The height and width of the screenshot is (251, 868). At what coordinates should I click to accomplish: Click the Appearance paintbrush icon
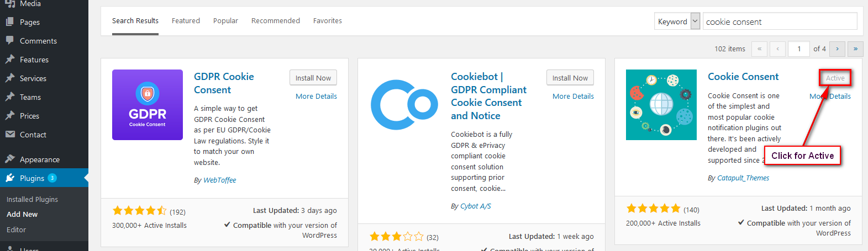[10, 159]
